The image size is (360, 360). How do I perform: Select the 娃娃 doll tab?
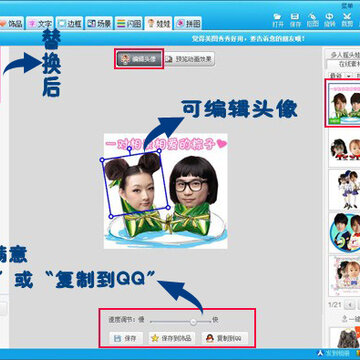point(158,23)
